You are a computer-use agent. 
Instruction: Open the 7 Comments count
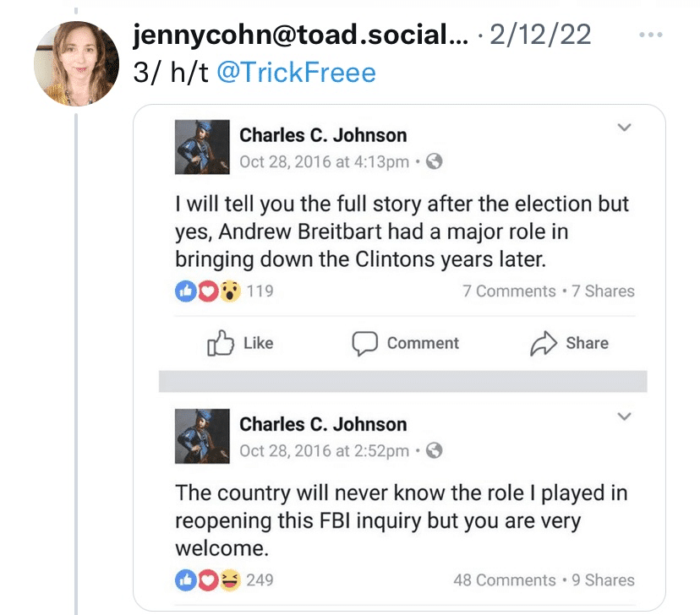pyautogui.click(x=509, y=291)
